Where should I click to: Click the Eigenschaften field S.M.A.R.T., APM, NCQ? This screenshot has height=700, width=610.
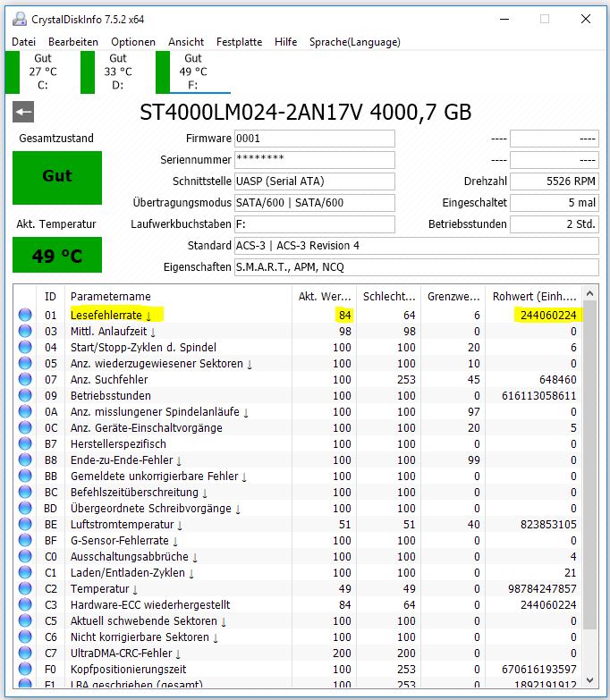coord(417,267)
